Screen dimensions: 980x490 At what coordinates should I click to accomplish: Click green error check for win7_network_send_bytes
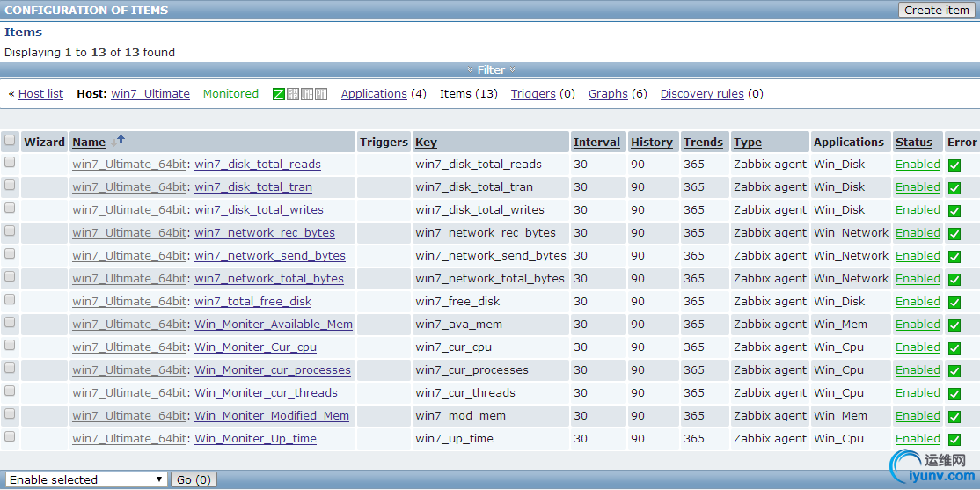(954, 257)
